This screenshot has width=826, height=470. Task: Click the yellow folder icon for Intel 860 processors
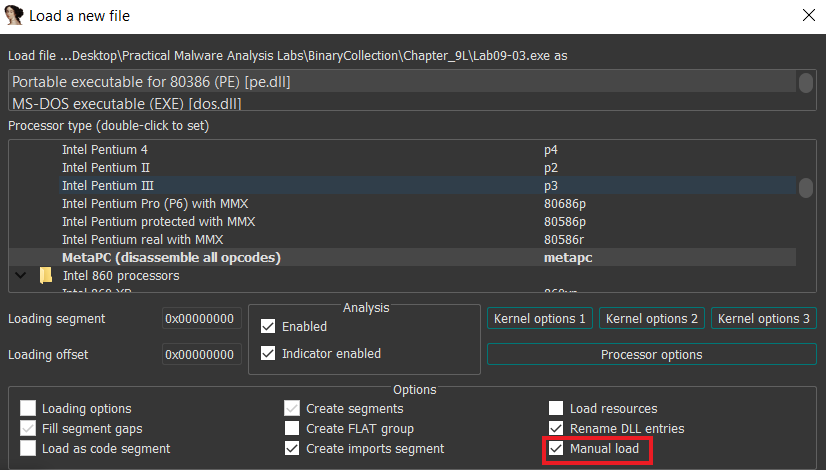pyautogui.click(x=45, y=275)
